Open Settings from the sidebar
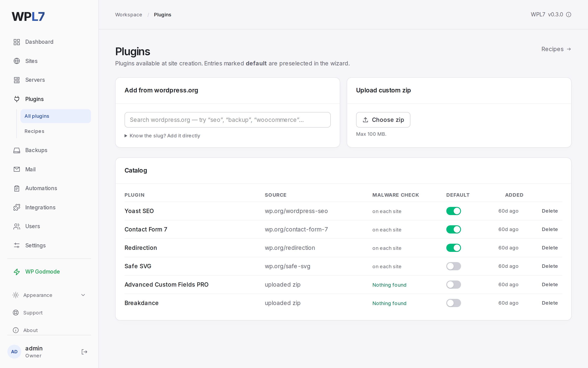 (49, 245)
